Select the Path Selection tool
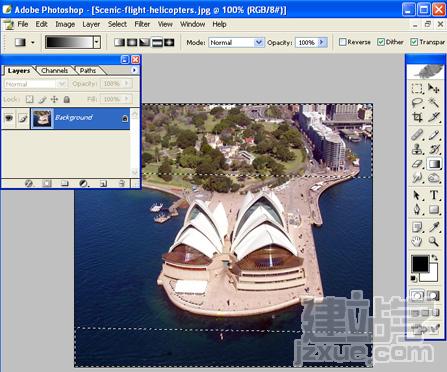Screen dimensions: 447x372 (417, 195)
